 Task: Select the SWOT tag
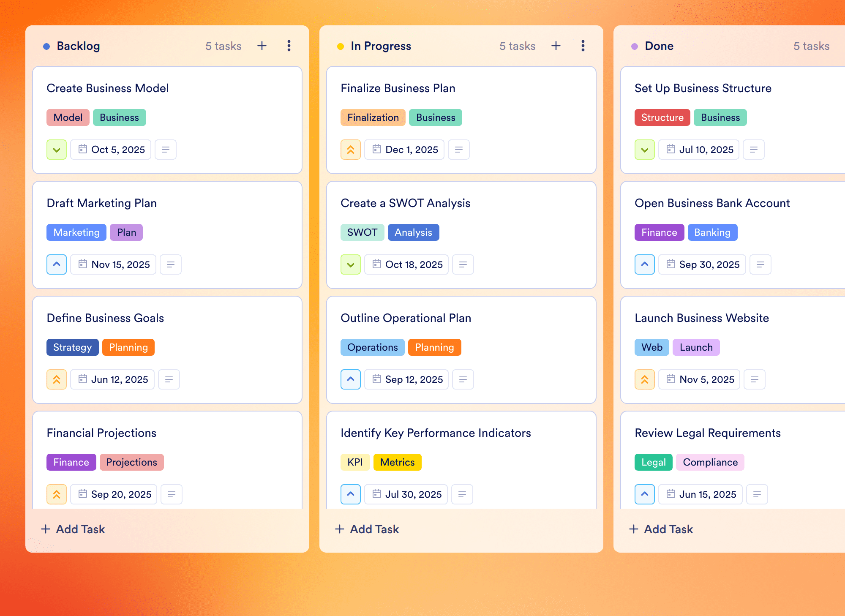(x=363, y=232)
